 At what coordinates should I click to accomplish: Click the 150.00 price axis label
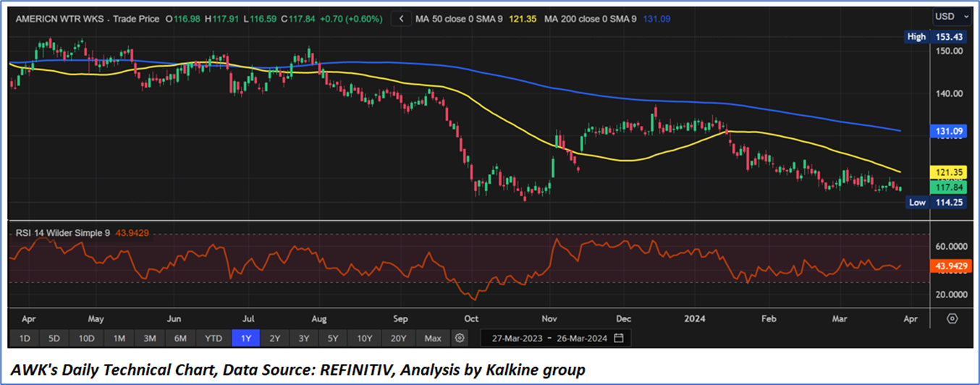click(x=948, y=51)
